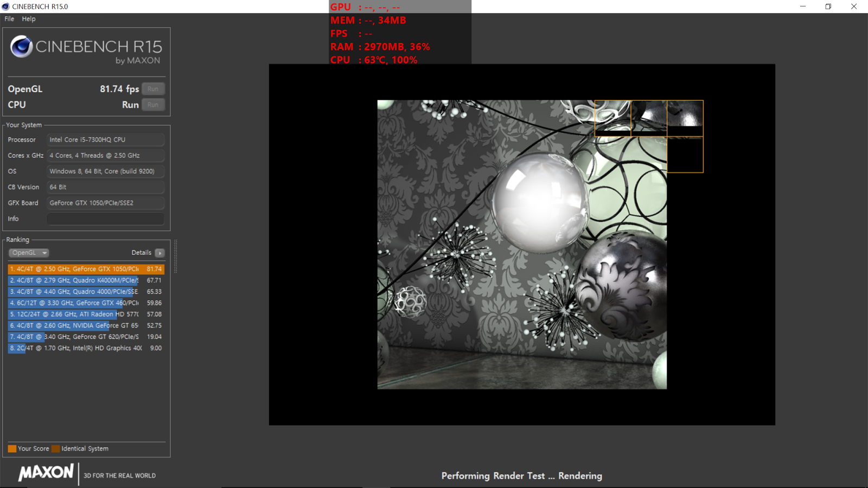Restore down the Cinebench window
This screenshot has width=868, height=488.
click(828, 7)
